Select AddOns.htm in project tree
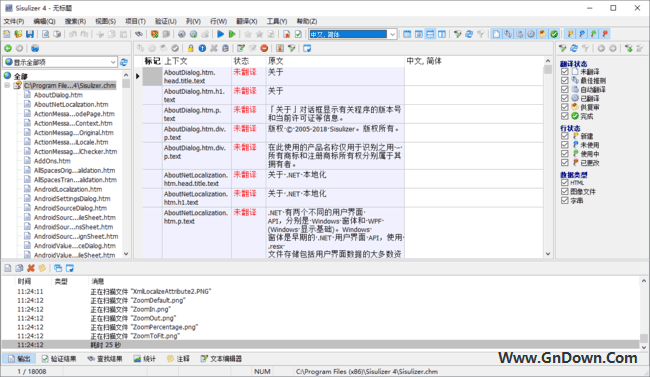This screenshot has width=650, height=377. coord(52,161)
